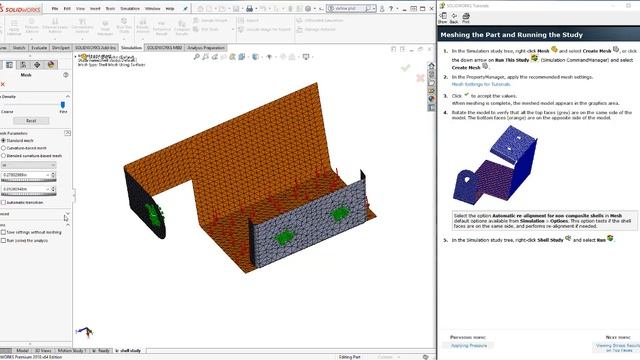640x360 pixels.
Task: Open the Help dropdown arrow
Action: pos(397,9)
